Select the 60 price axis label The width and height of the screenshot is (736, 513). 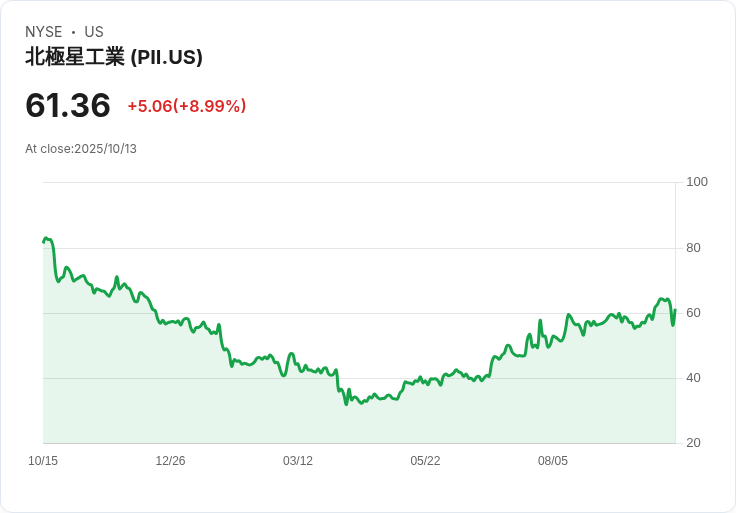point(693,313)
